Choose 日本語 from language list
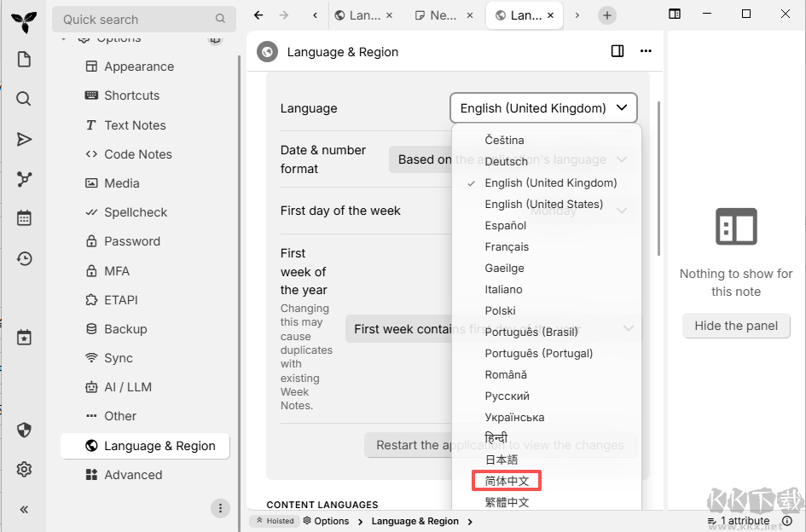Screen dimensions: 806x532 (x=547, y=460)
